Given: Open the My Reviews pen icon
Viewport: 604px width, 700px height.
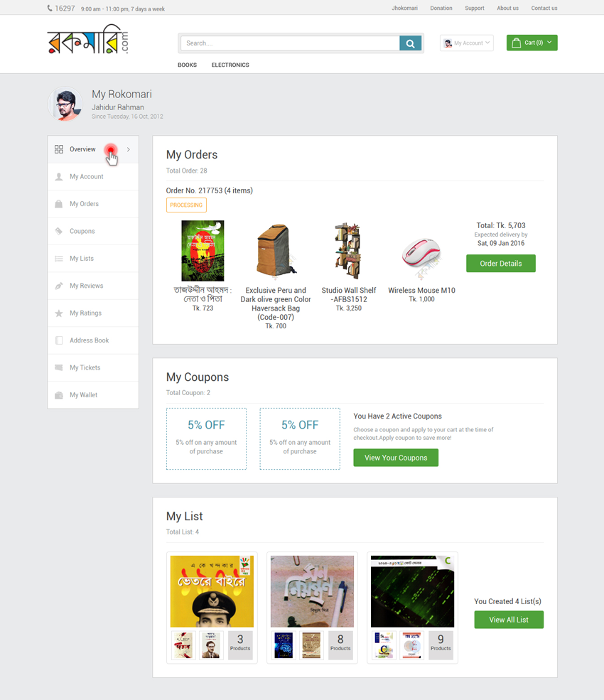Looking at the screenshot, I should click(58, 286).
